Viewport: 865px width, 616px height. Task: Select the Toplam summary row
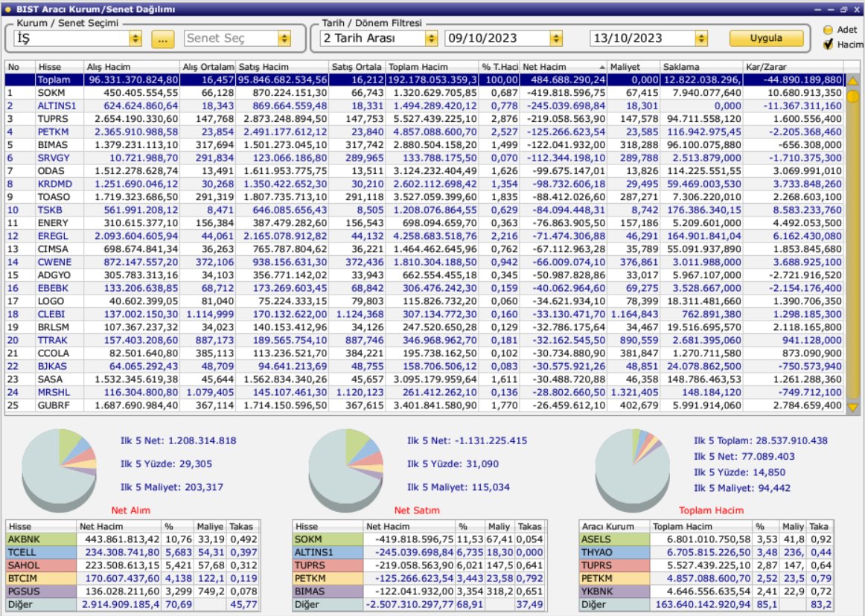click(424, 80)
